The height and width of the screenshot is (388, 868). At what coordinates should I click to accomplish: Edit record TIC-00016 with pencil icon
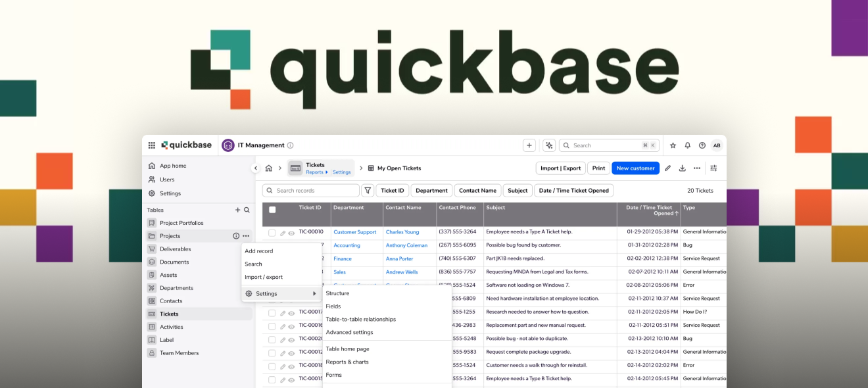283,326
